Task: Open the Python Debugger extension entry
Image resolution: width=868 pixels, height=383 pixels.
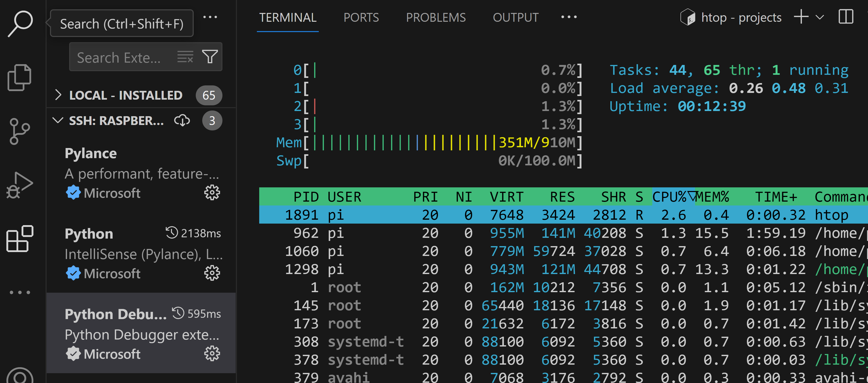Action: pos(142,333)
